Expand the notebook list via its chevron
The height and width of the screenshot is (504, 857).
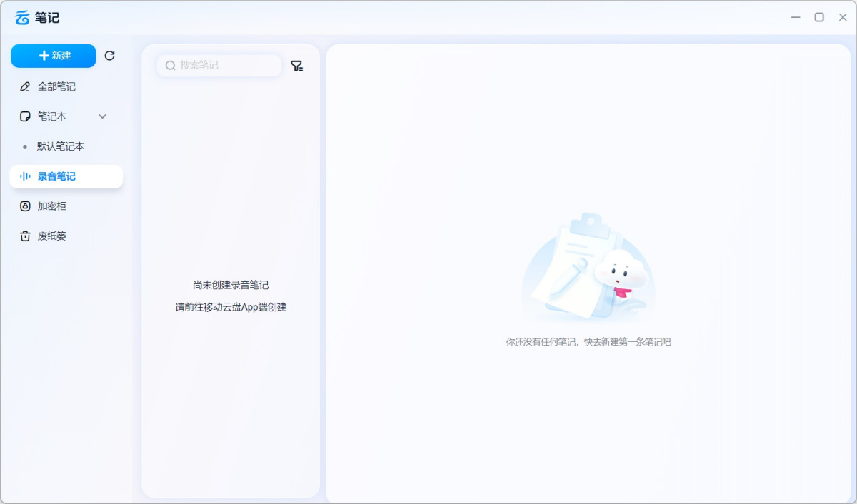(102, 116)
